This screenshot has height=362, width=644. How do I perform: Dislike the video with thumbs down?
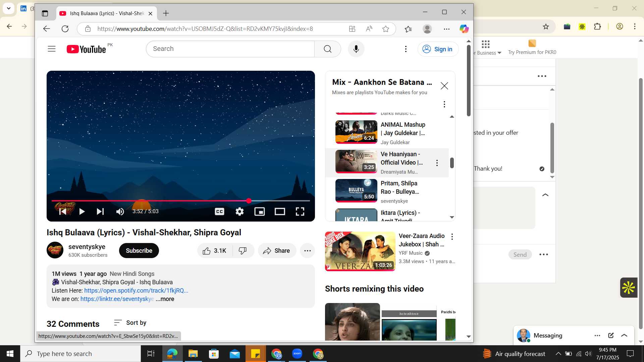243,251
